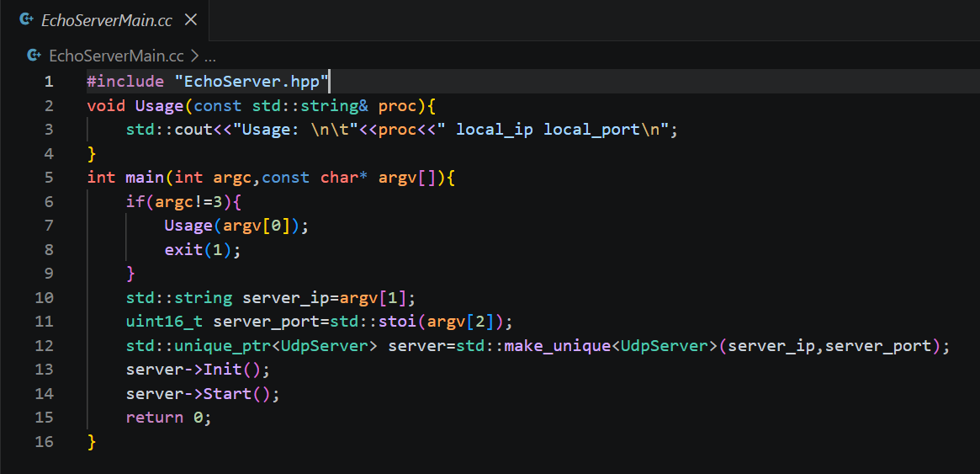The width and height of the screenshot is (980, 474).
Task: Click the argc parameter in main signature
Action: (x=232, y=178)
